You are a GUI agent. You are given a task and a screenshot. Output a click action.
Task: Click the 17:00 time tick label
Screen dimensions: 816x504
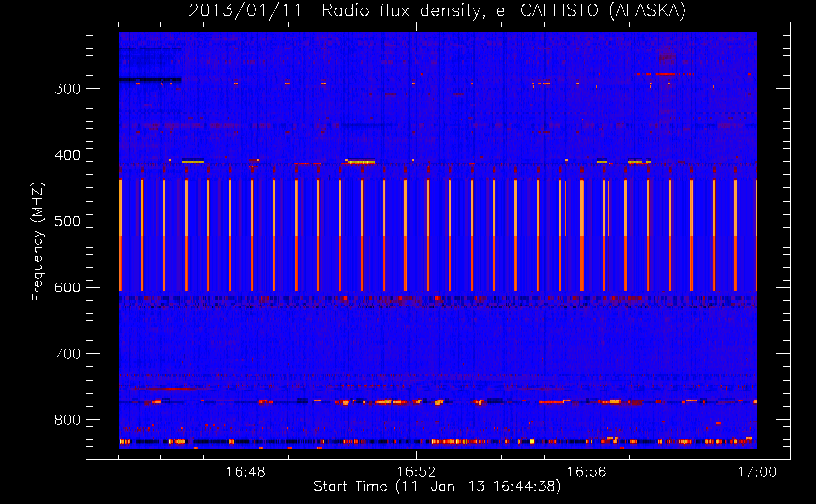(757, 472)
